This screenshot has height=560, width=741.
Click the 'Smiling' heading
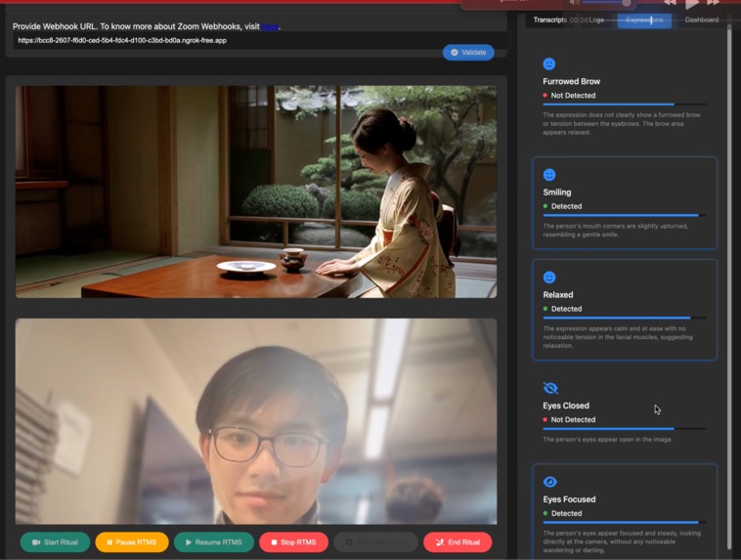pyautogui.click(x=556, y=193)
